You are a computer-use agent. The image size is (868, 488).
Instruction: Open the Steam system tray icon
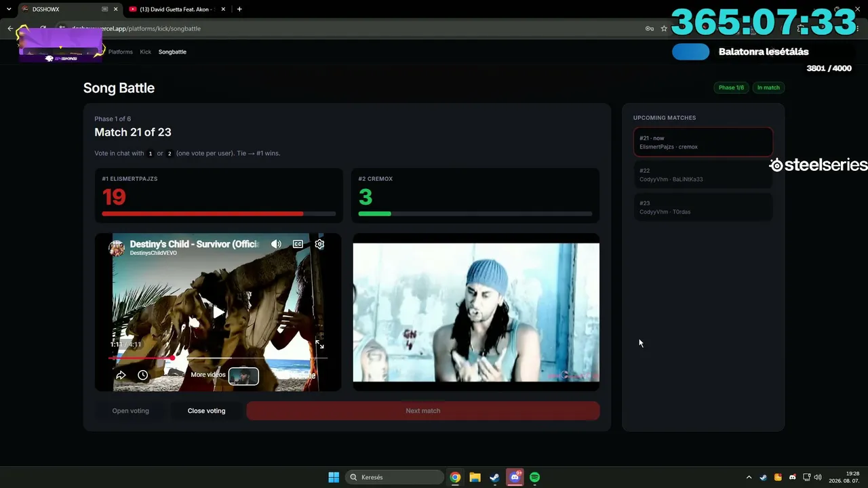click(x=763, y=477)
